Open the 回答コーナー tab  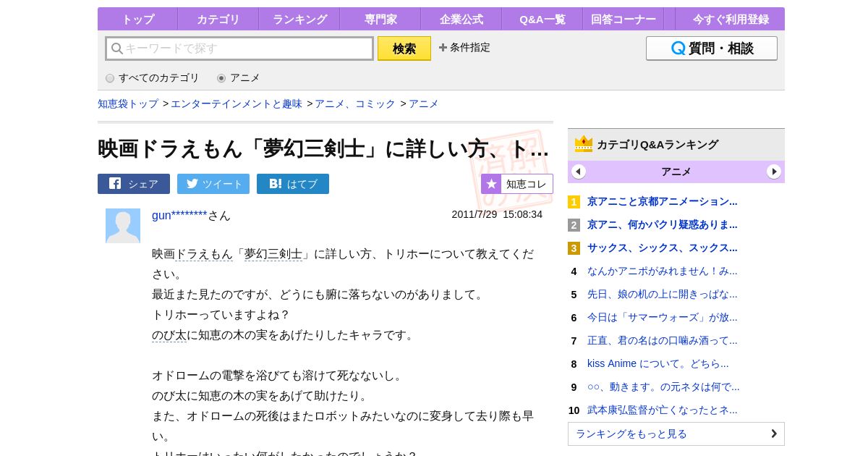point(623,20)
